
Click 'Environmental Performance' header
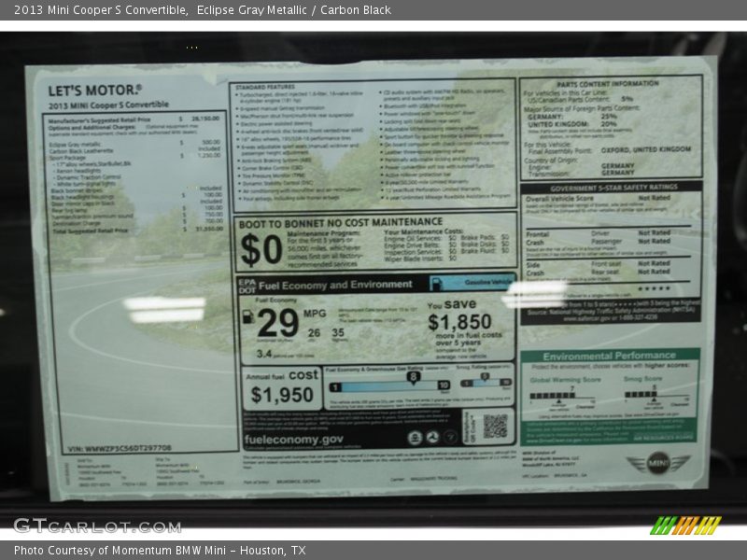point(610,356)
